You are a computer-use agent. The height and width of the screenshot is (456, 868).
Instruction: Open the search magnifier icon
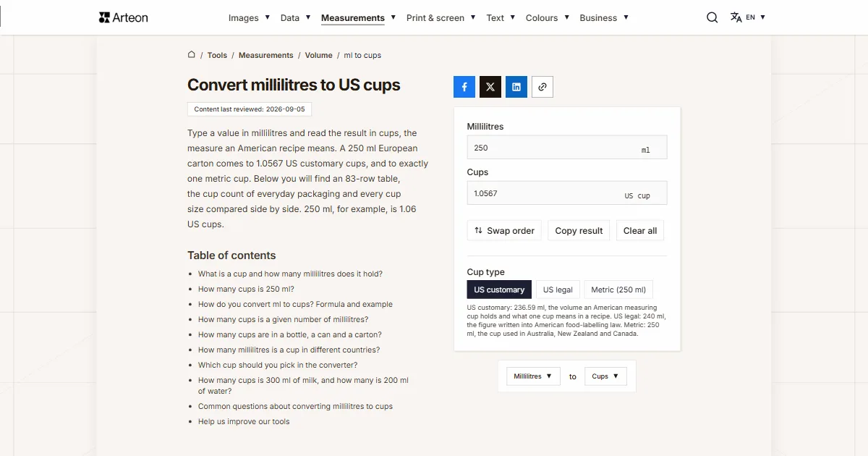[712, 17]
